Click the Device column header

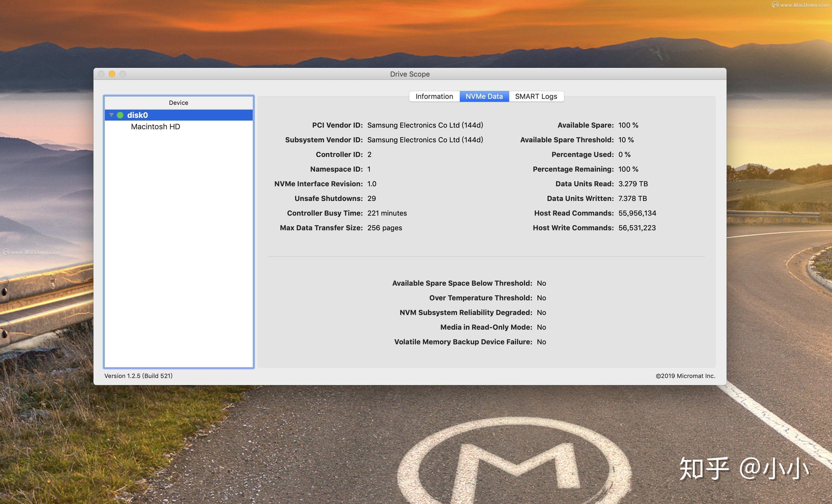pos(178,103)
